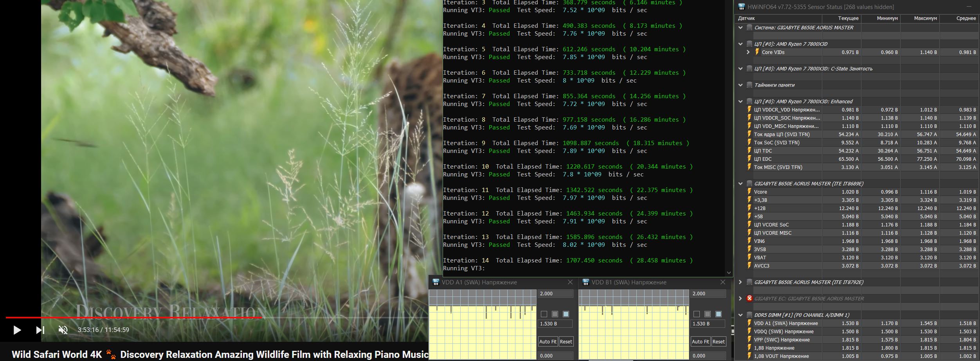Click the lightning icon next to ЦП TDC

[x=749, y=151]
